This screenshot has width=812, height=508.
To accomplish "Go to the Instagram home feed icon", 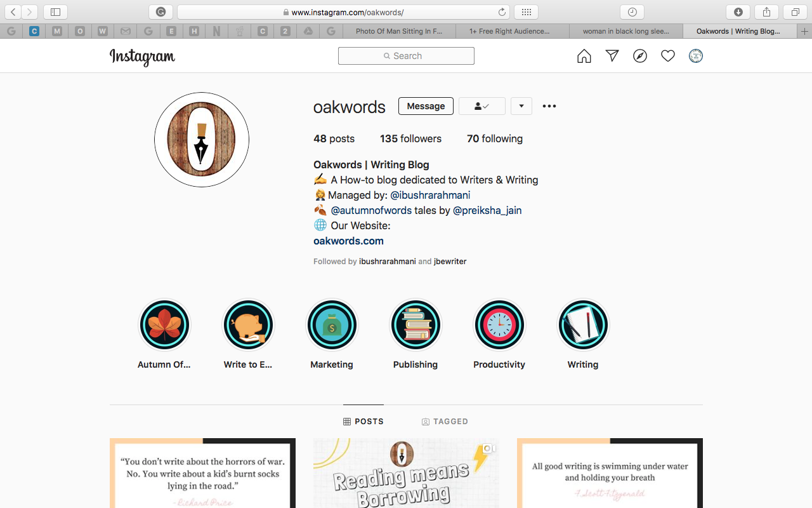I will pyautogui.click(x=584, y=56).
